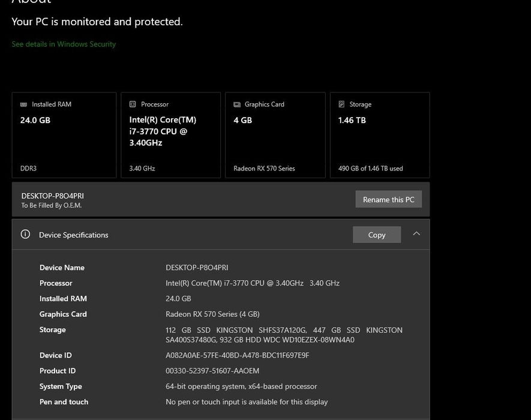531x420 pixels.
Task: Select the Device Name label
Action: click(62, 268)
